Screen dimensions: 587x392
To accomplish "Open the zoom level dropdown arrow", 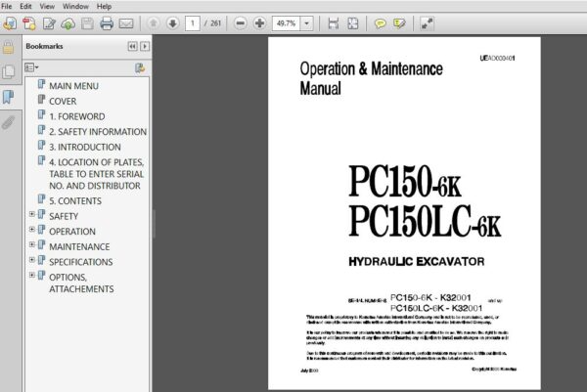I will (x=306, y=23).
